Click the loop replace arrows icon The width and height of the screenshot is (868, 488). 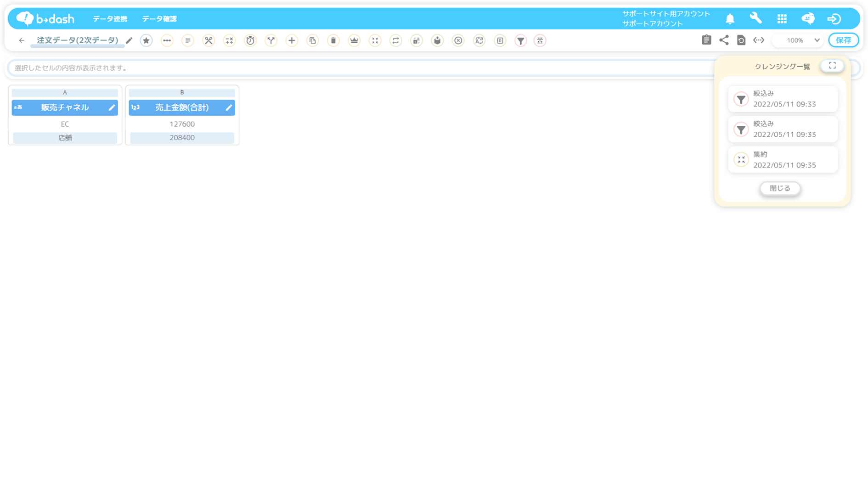coord(395,40)
